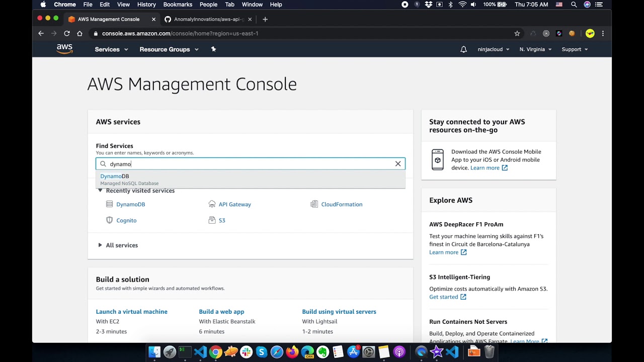Open the Services dropdown menu
The image size is (644, 362).
coord(111,49)
